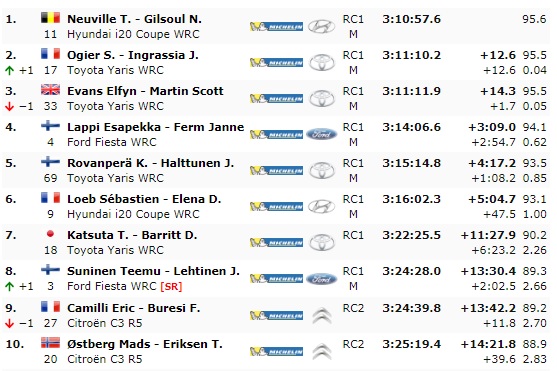Click the red down arrow under position 9
557x371 pixels.
tap(10, 323)
